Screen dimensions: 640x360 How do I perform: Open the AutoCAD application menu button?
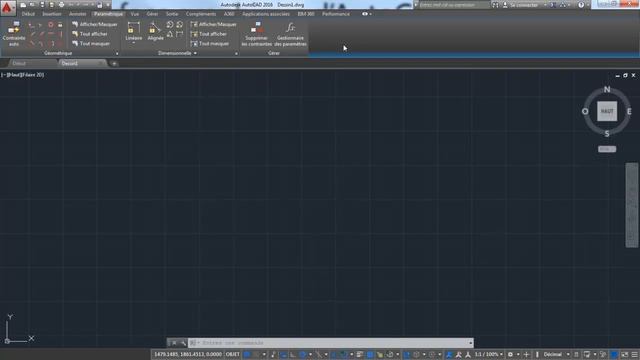click(x=8, y=8)
